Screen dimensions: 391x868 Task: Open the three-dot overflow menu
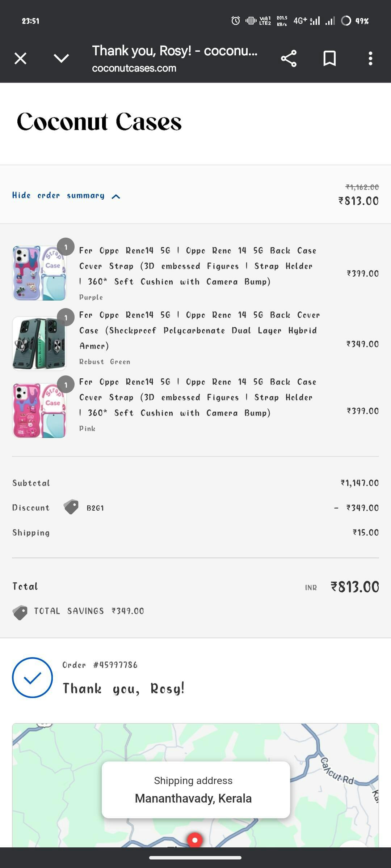(370, 58)
